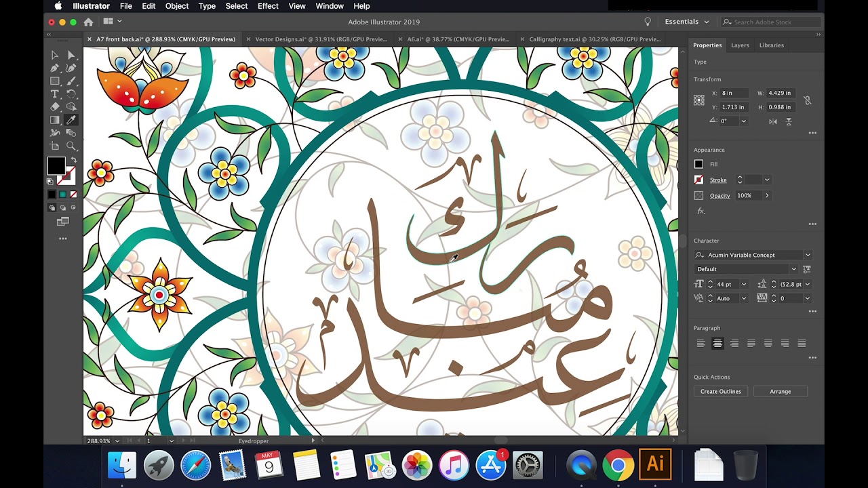The image size is (868, 488).
Task: Open the stroke weight dropdown
Action: click(x=767, y=180)
